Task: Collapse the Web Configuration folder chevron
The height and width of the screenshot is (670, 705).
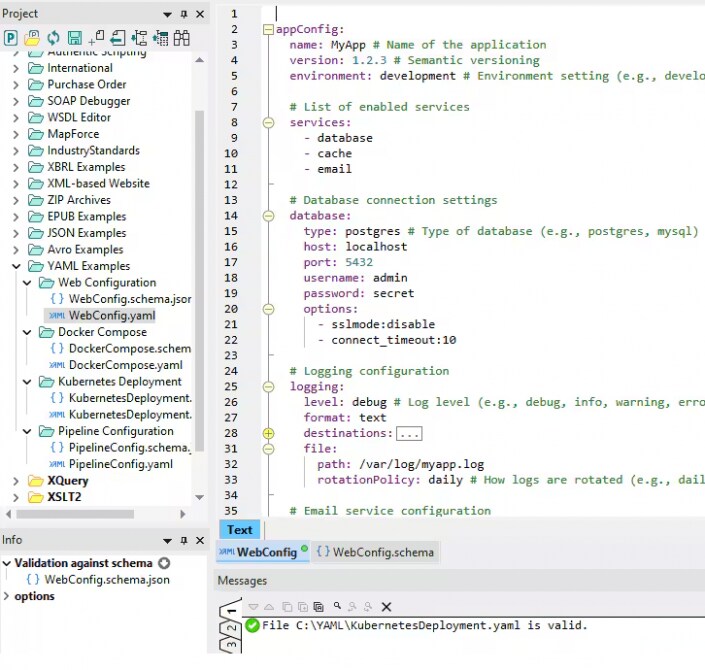Action: point(27,283)
